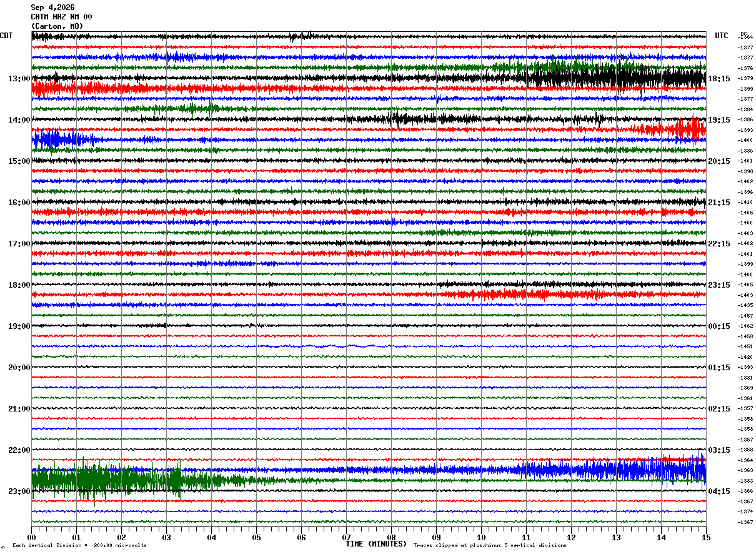
Task: Select the UTC timezone label
Action: point(722,36)
